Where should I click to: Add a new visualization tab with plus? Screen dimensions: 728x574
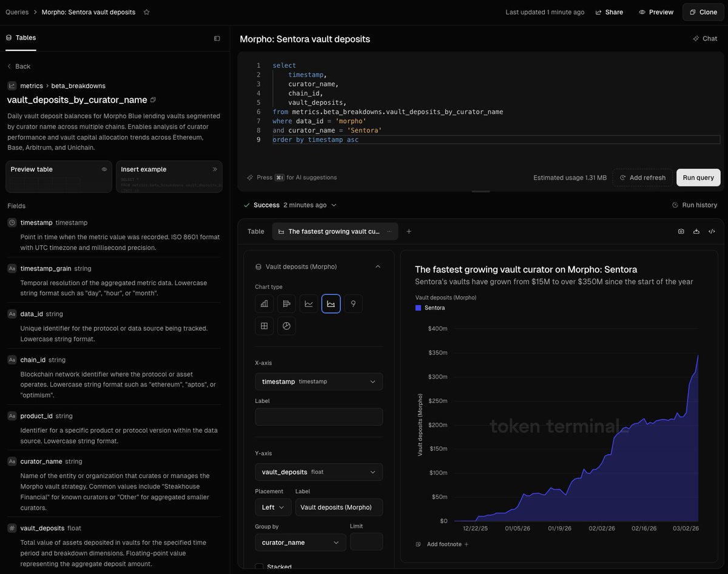[409, 231]
